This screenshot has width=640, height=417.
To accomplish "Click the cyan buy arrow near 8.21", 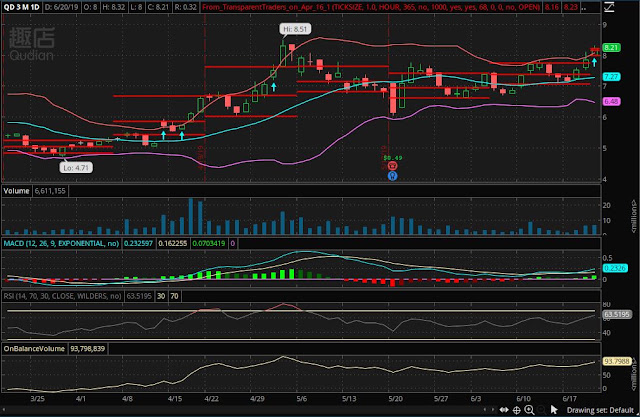I will (594, 62).
